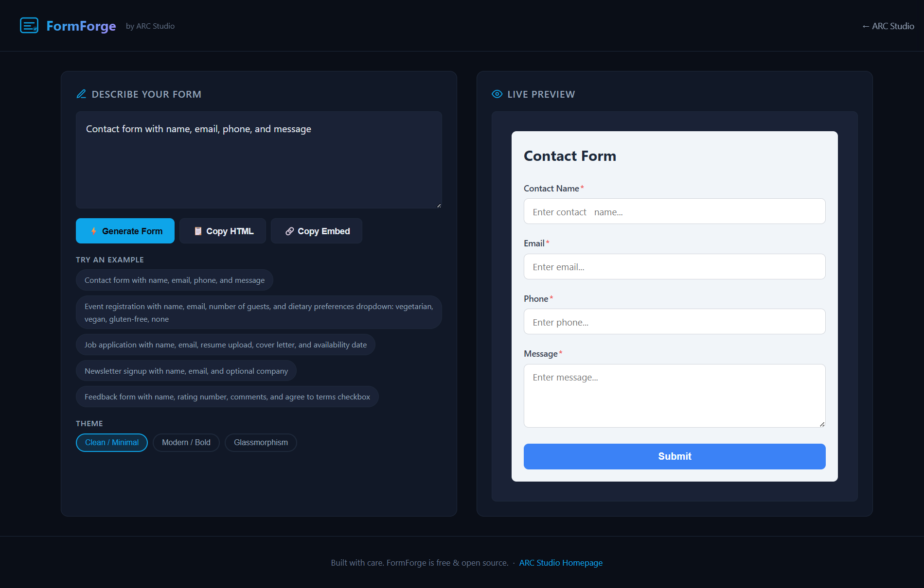
Task: Switch to the Modern / Bold theme
Action: [x=186, y=442]
